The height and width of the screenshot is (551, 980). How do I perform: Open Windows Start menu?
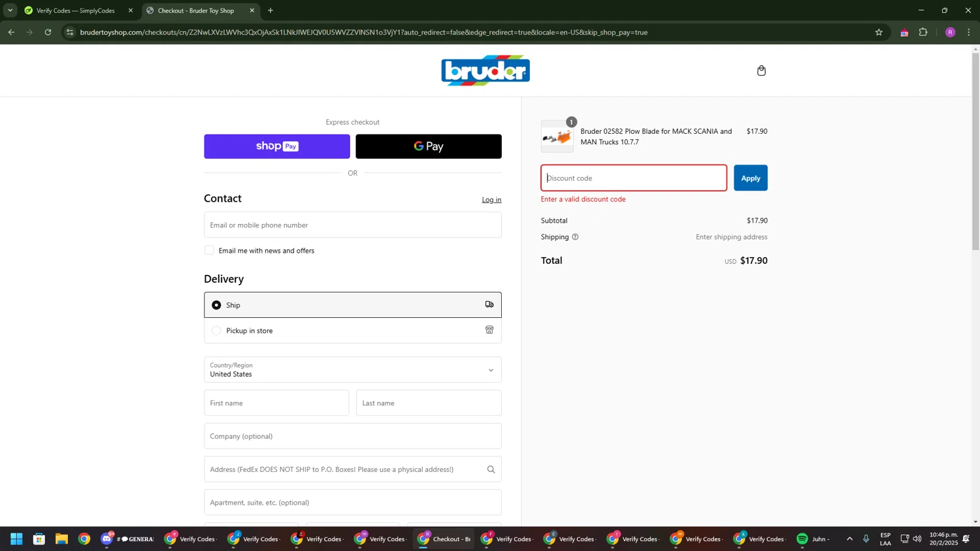pyautogui.click(x=16, y=539)
